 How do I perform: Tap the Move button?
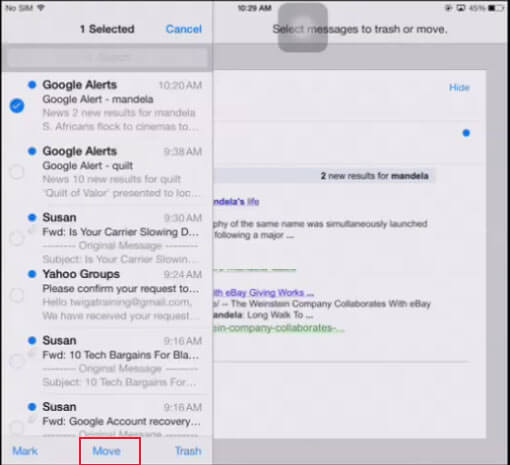pos(107,451)
